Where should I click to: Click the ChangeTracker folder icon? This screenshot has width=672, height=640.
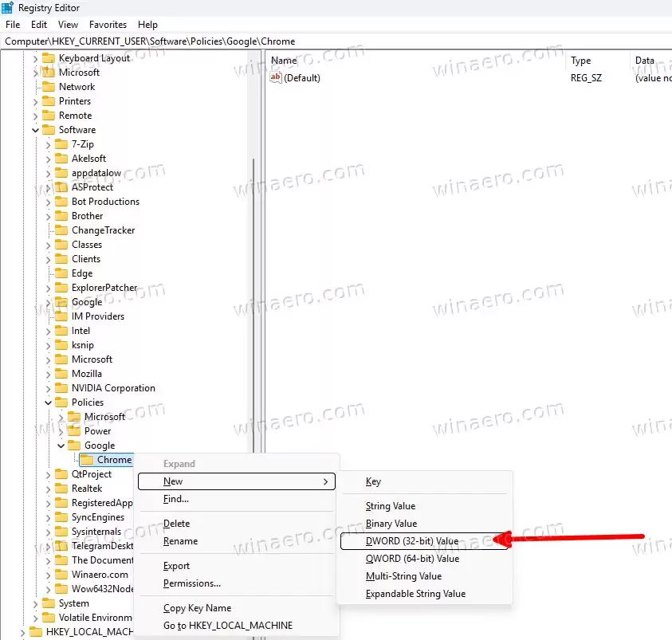[x=61, y=230]
